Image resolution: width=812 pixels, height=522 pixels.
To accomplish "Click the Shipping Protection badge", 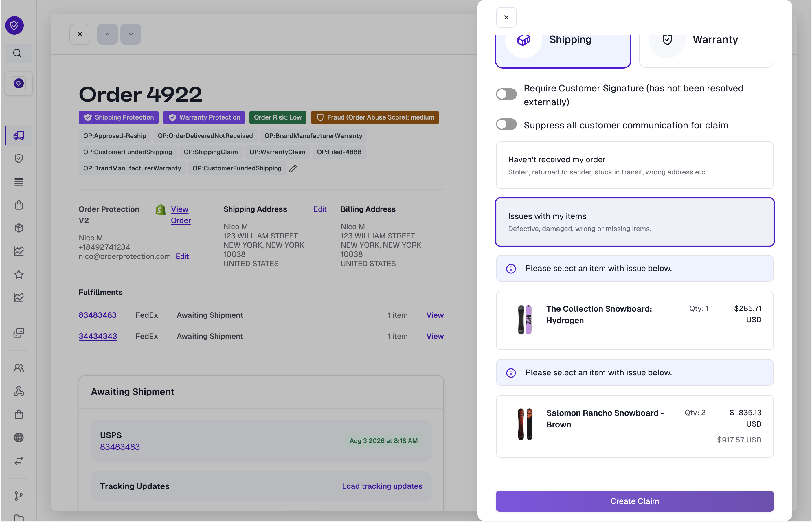I will coord(118,117).
